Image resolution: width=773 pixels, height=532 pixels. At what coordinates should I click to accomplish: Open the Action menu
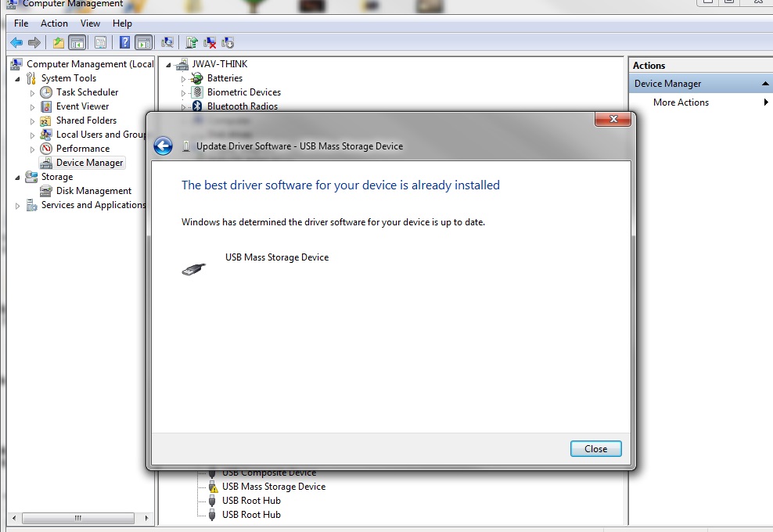pos(54,23)
